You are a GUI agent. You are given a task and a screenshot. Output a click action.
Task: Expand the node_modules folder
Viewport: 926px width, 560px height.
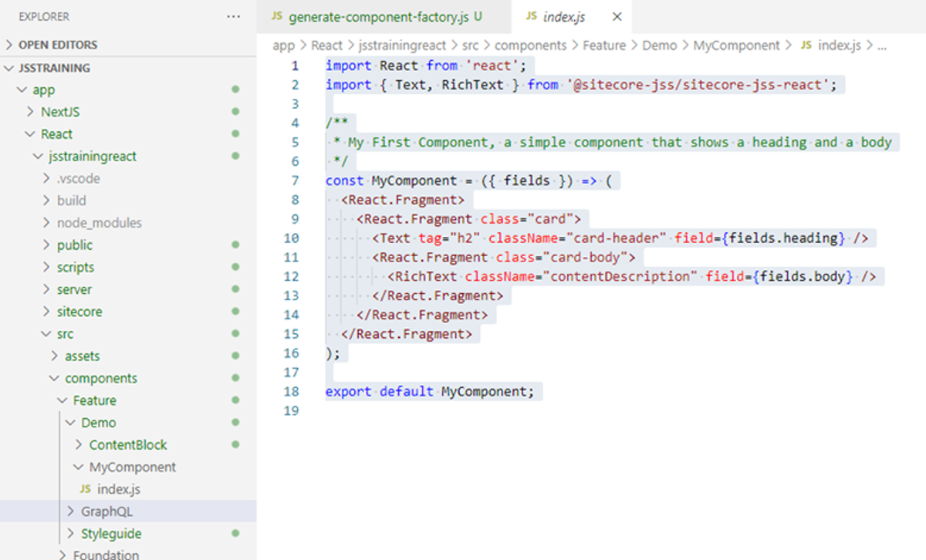point(47,223)
